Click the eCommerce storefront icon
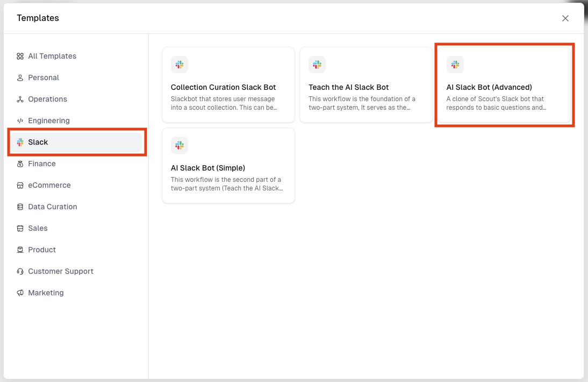Image resolution: width=588 pixels, height=382 pixels. coord(20,185)
